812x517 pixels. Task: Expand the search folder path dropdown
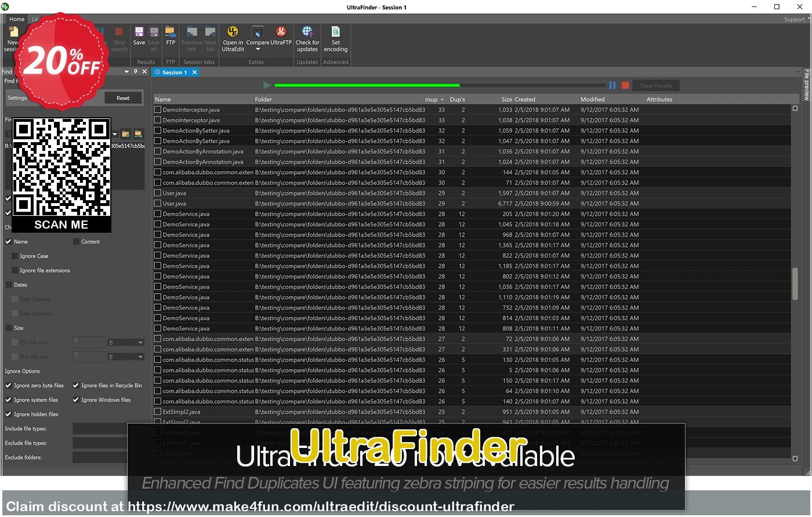[115, 134]
